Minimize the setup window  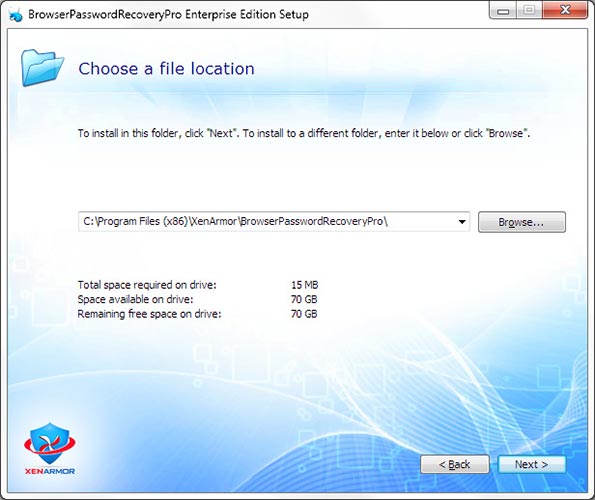pos(503,11)
